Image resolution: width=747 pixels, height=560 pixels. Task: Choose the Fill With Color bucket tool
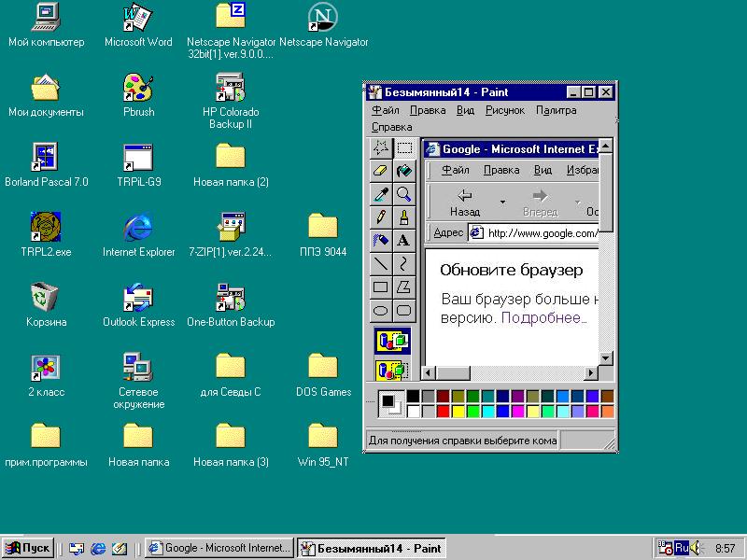(x=404, y=171)
